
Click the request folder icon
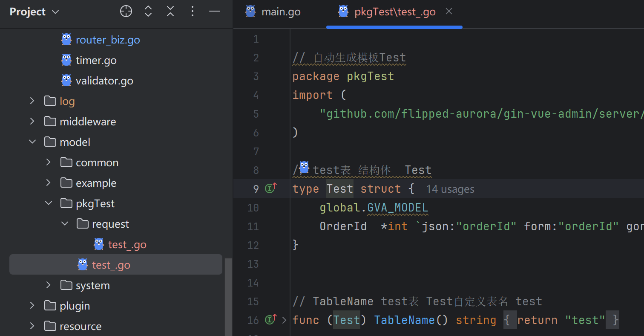click(83, 224)
